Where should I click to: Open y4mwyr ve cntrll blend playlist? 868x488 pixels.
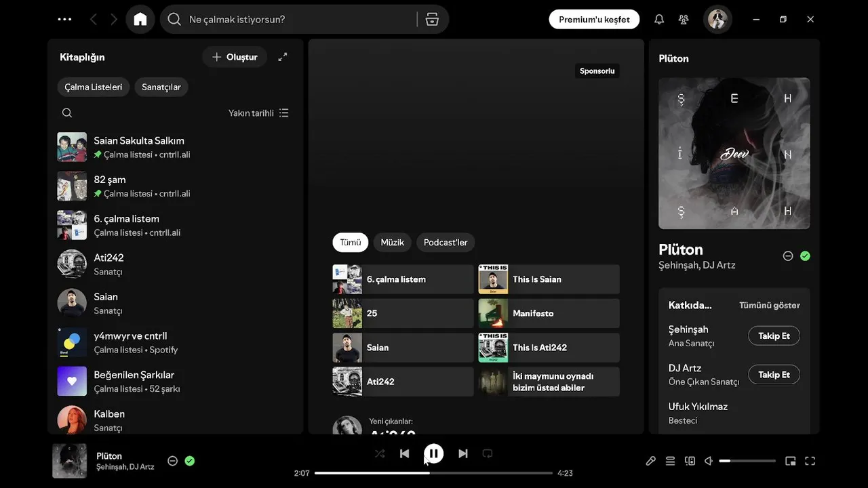point(175,342)
